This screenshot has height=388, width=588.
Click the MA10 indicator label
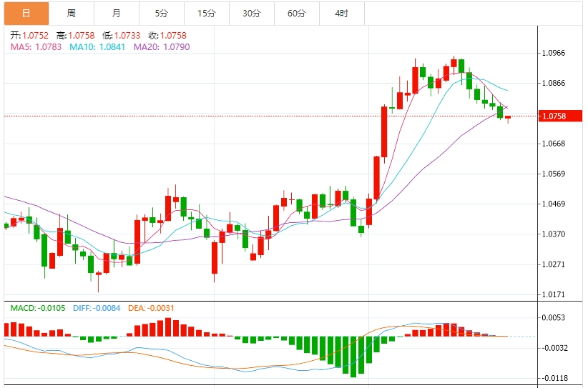pos(97,47)
